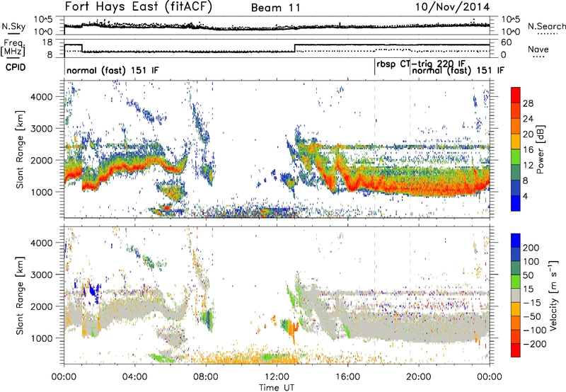Viewport: 566px width, 392px height.
Task: Click the blue bottom of power colorbar
Action: (x=516, y=204)
